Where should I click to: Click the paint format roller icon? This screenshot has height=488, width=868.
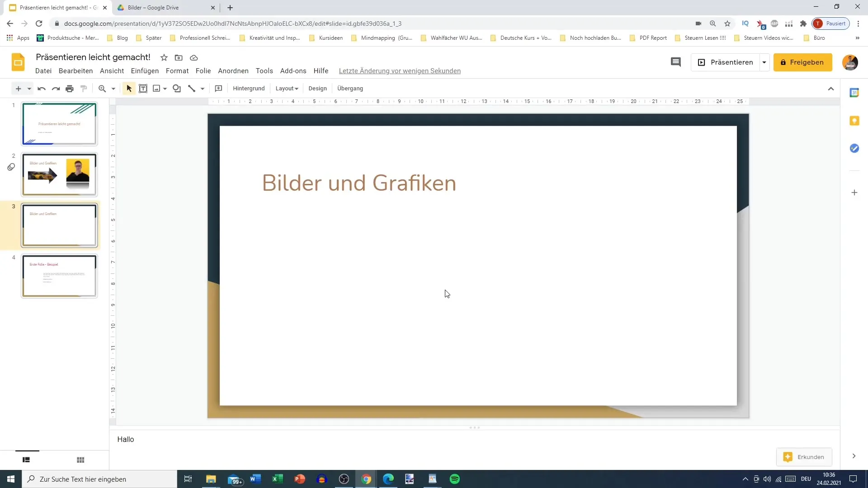(x=84, y=89)
